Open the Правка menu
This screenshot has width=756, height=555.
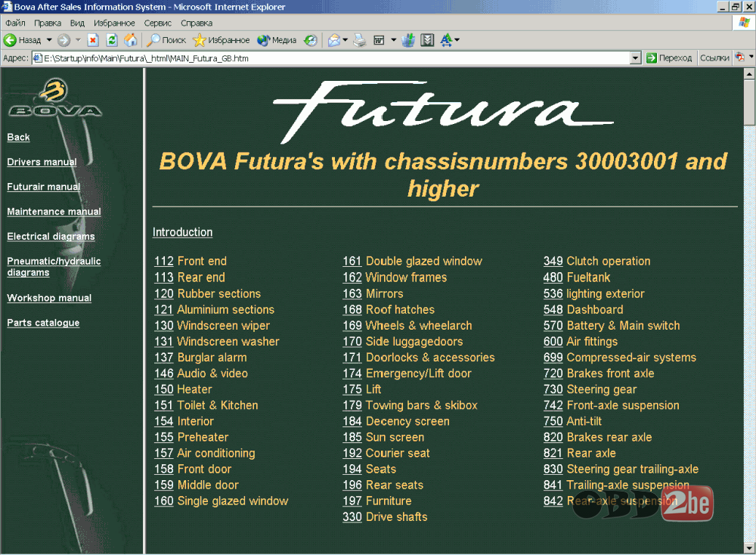[48, 23]
